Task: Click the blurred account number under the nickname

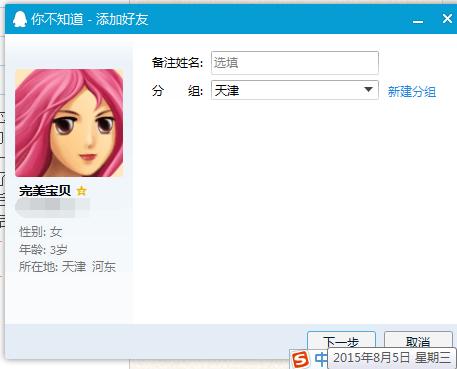Action: pyautogui.click(x=52, y=205)
